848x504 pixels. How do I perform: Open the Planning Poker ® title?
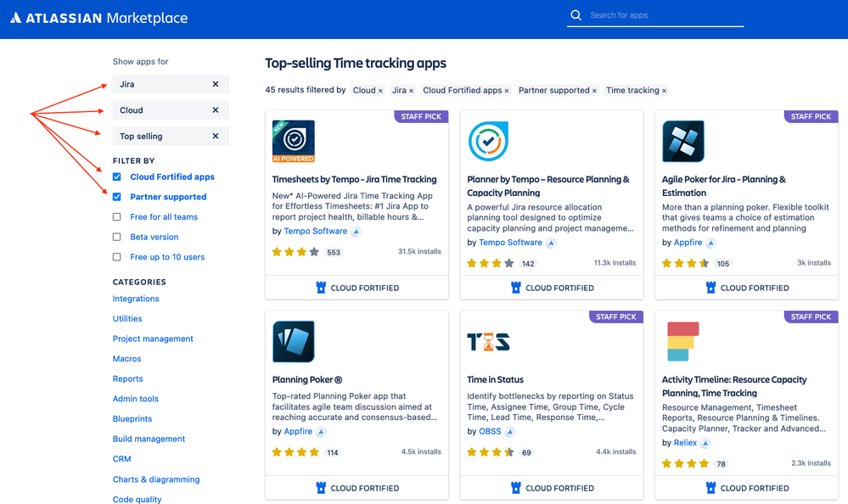click(x=307, y=379)
